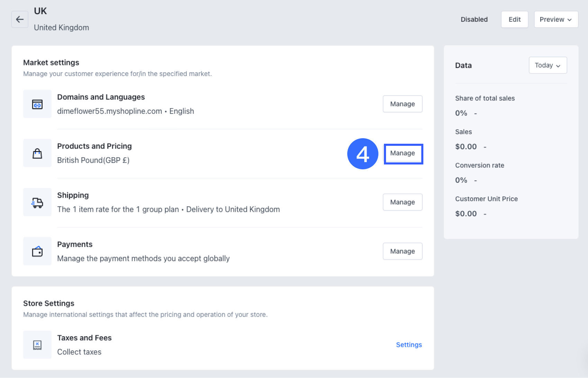Click the Shipping title
The width and height of the screenshot is (588, 378).
click(x=73, y=195)
